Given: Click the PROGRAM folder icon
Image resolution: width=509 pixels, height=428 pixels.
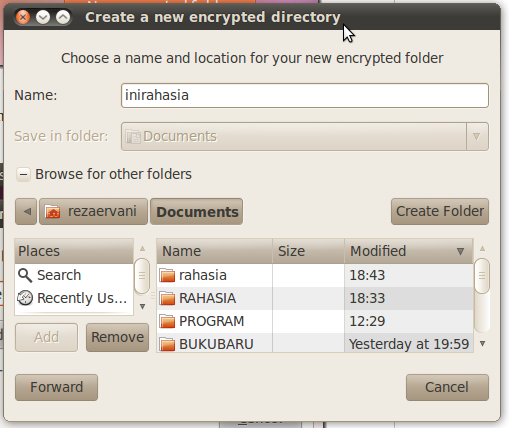Looking at the screenshot, I should tap(167, 321).
